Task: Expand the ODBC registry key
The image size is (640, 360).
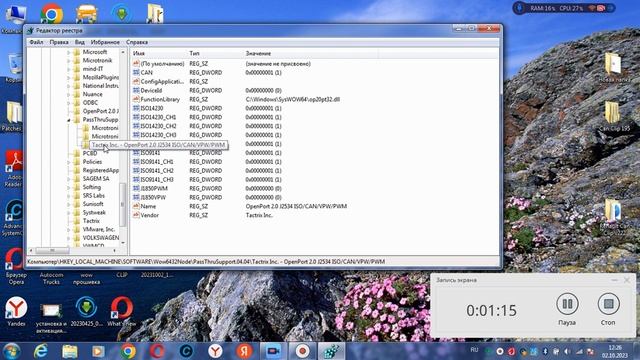Action: coord(69,103)
